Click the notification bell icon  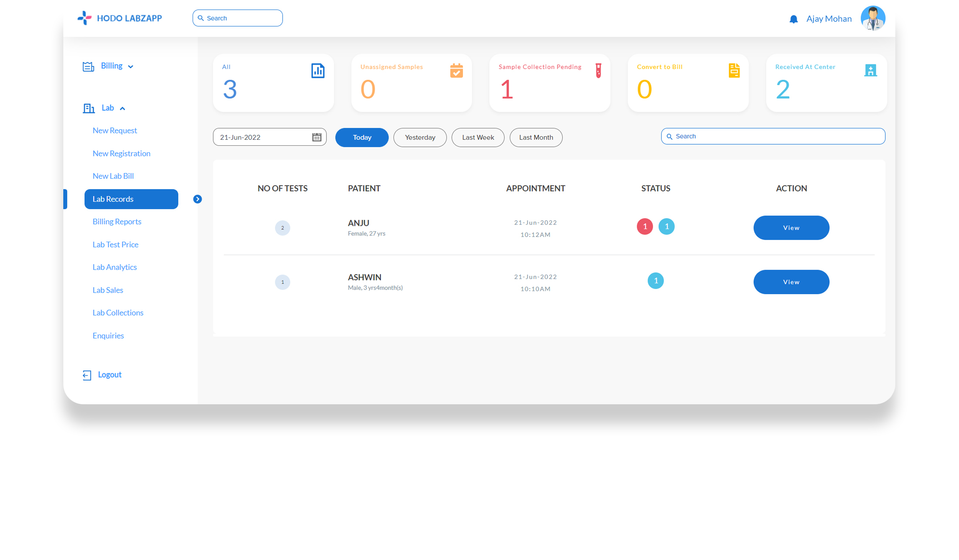(x=793, y=19)
